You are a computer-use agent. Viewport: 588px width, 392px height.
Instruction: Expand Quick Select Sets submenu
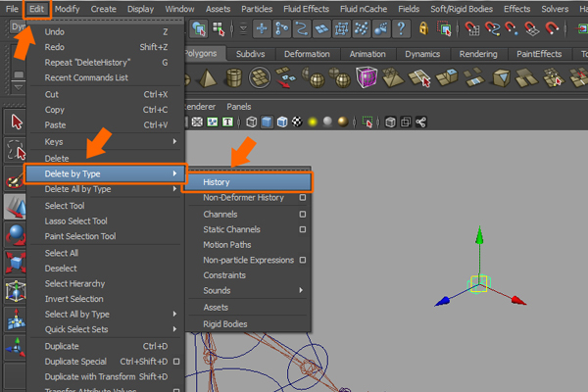106,329
